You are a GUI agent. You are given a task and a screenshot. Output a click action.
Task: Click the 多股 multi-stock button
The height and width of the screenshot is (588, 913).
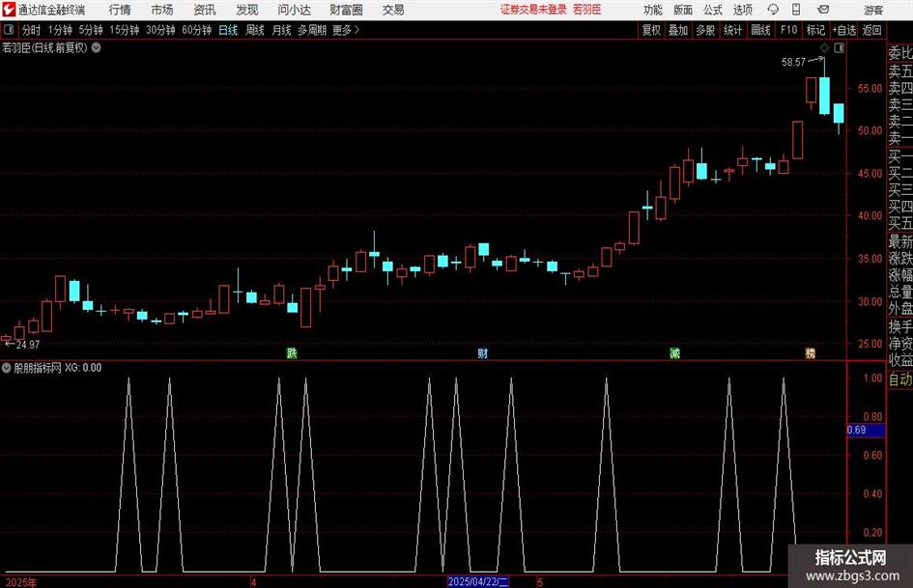(705, 30)
